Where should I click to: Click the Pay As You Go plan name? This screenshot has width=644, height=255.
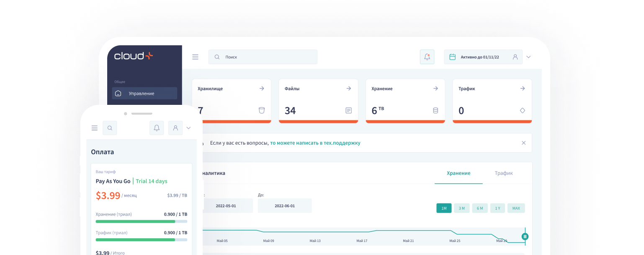pos(113,181)
